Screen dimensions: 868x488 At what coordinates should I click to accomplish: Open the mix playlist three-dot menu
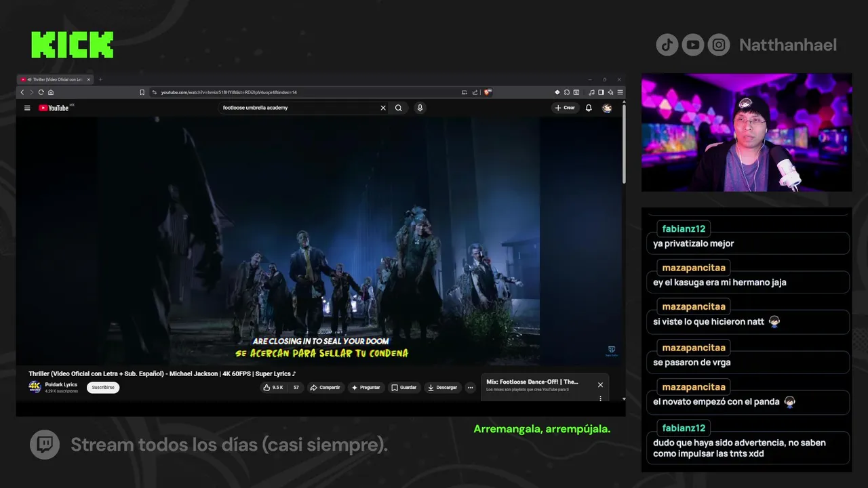coord(600,399)
